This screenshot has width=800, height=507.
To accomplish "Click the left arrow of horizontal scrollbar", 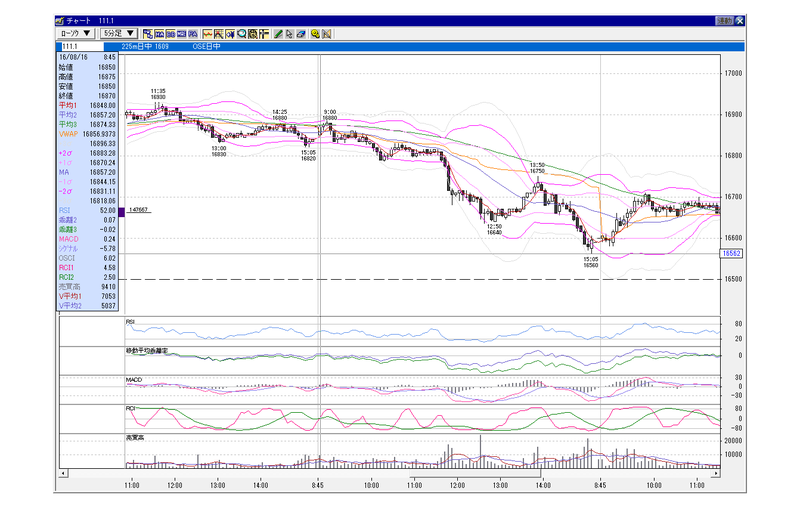I will [x=63, y=473].
